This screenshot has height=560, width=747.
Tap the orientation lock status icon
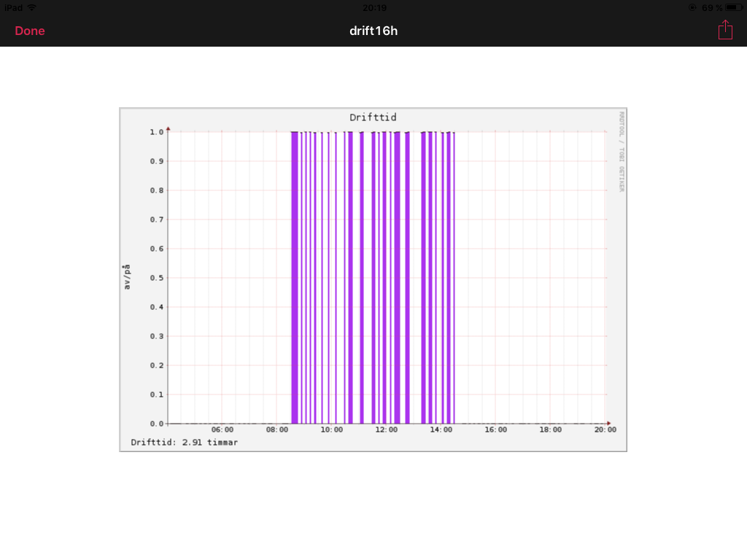click(692, 7)
